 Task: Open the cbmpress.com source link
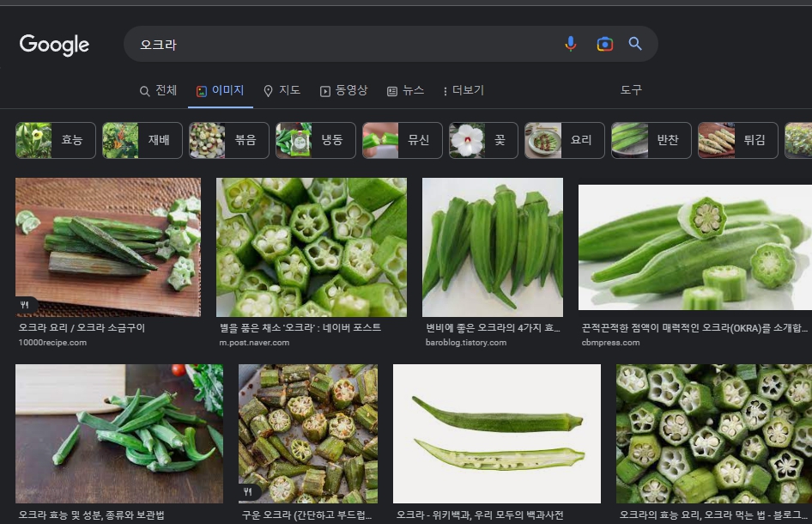click(x=610, y=343)
